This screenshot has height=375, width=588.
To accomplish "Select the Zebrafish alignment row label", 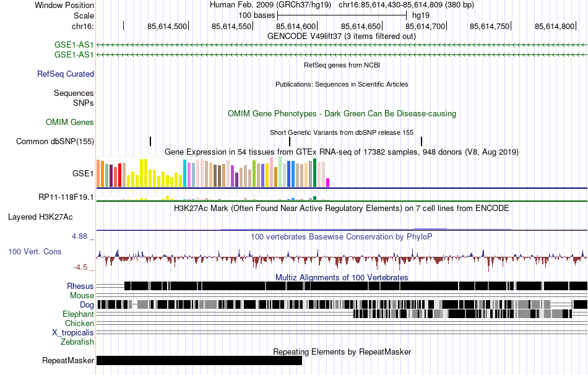I will point(77,342).
